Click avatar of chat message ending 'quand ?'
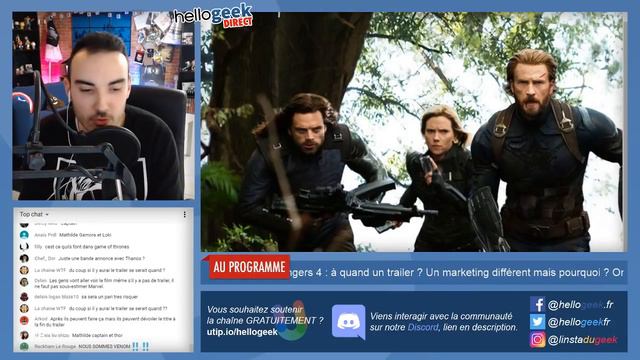 [24, 270]
